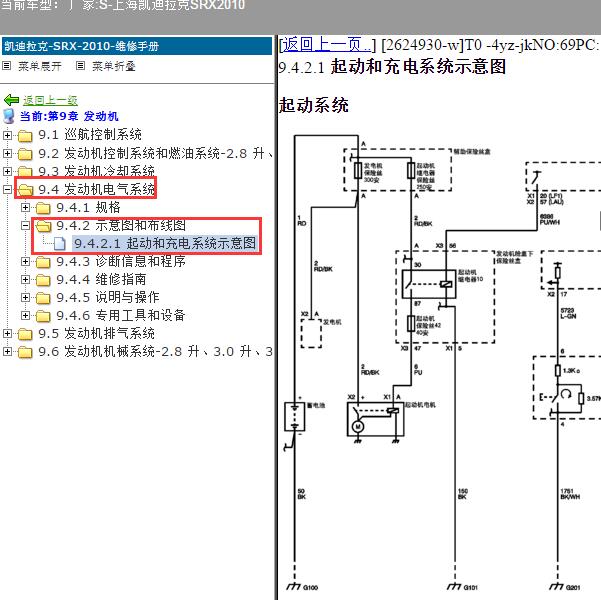601x600 pixels.
Task: Click the current chapter computer icon
Action: coord(8,116)
